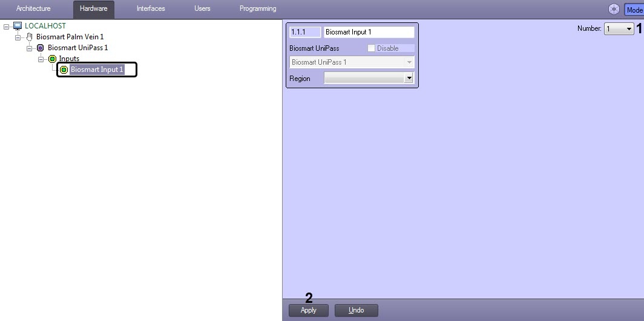Click the Biosmart Input 1 node icon
Viewport: 644px width, 321px height.
click(x=64, y=70)
